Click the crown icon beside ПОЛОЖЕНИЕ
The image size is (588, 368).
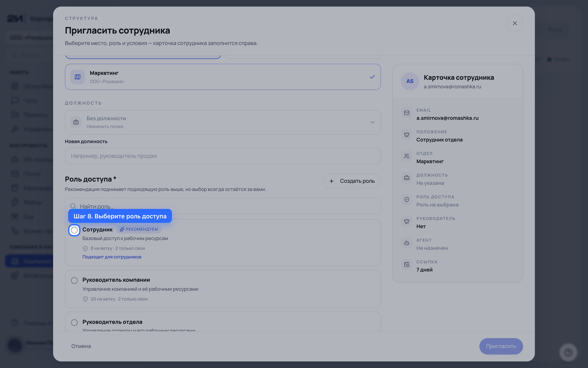[406, 135]
